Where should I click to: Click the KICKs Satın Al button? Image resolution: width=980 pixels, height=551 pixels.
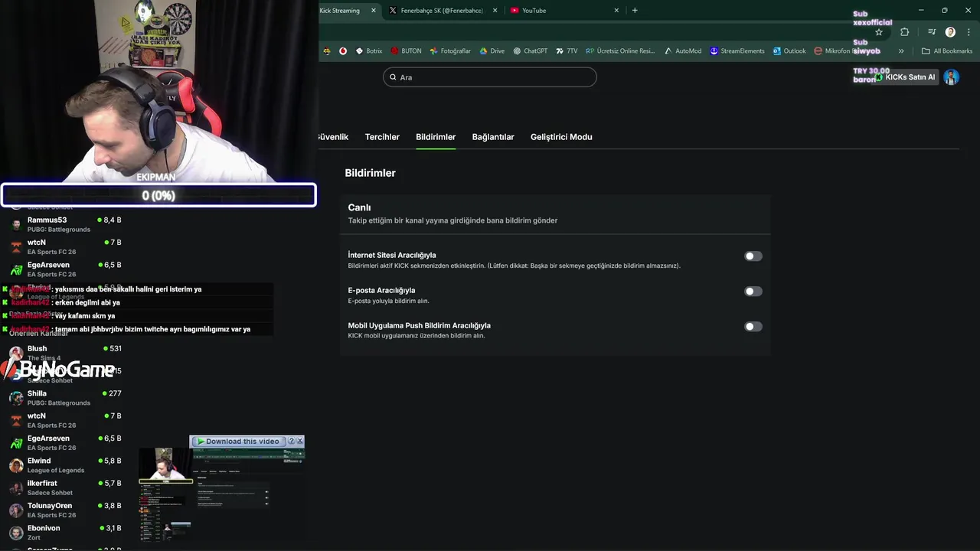point(906,77)
